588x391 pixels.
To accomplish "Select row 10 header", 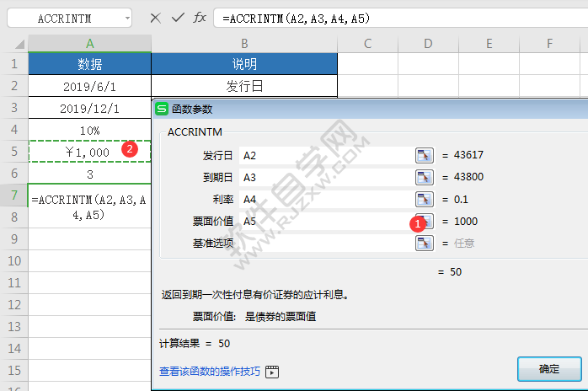I will click(14, 261).
